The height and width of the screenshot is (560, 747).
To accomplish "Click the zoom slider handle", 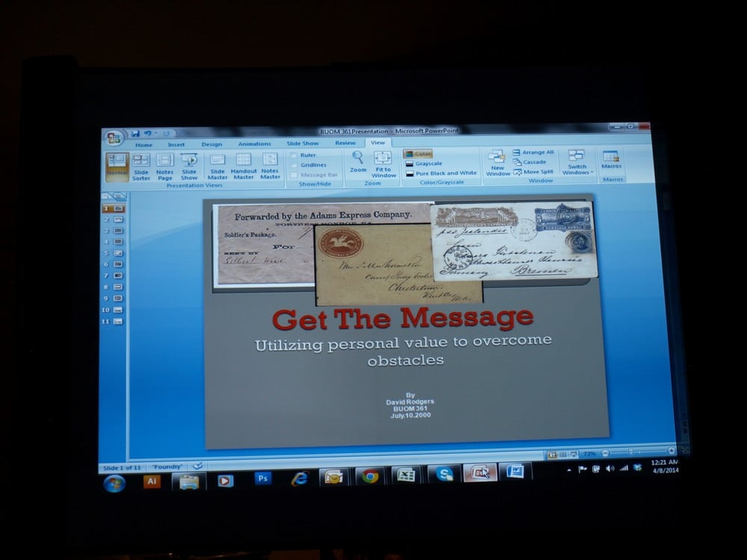I will [x=630, y=452].
